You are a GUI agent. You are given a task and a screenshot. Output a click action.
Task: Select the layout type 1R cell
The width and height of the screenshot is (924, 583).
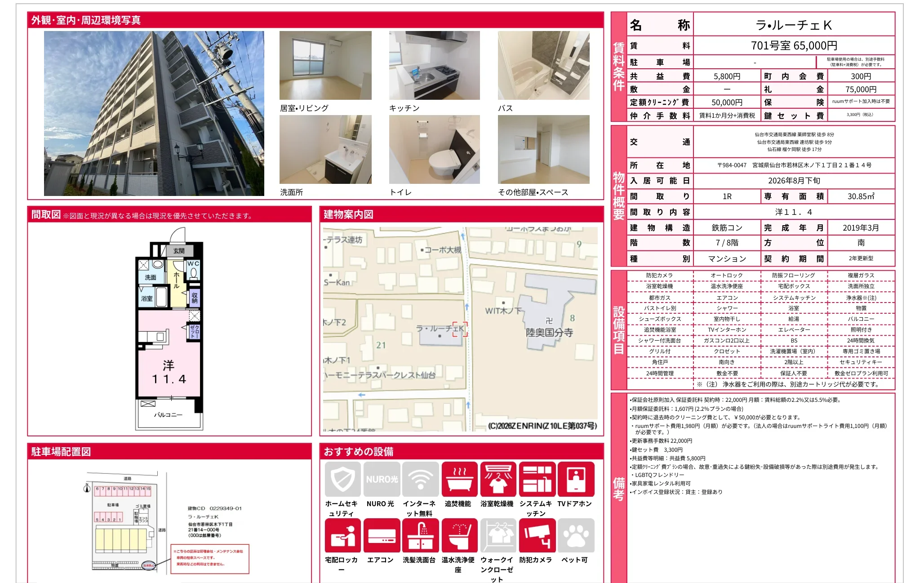click(x=727, y=196)
